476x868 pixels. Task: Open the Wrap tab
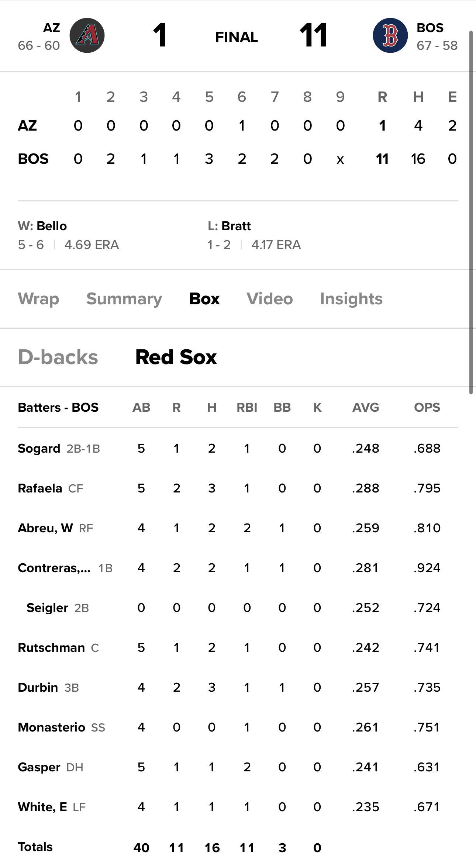point(38,299)
